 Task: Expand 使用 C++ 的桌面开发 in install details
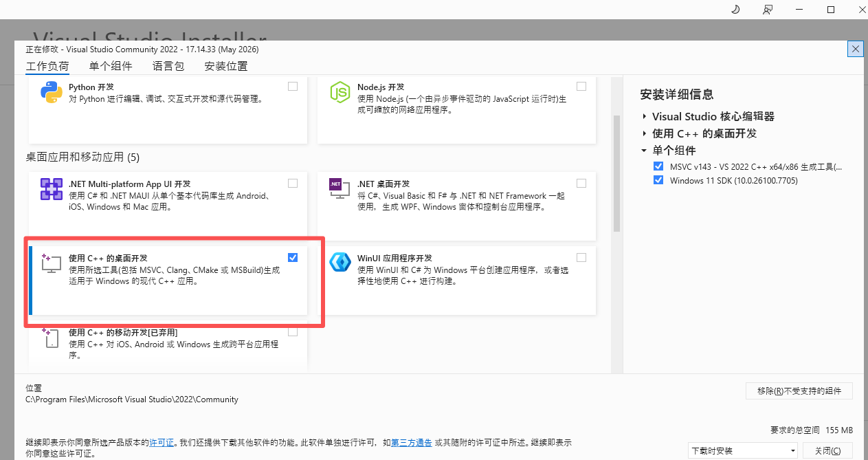pyautogui.click(x=645, y=133)
